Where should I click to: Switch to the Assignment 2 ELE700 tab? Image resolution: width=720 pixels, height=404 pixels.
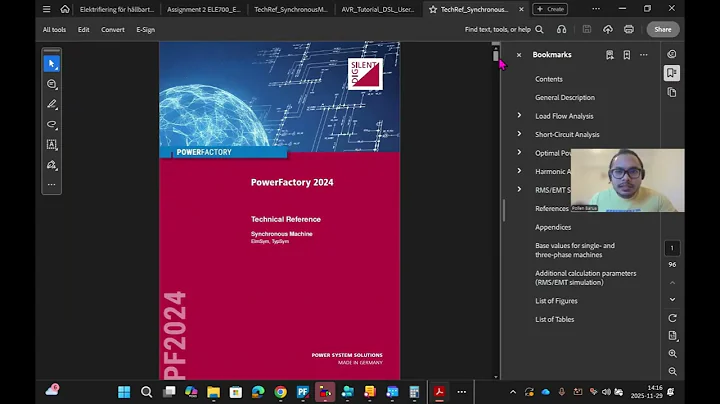[x=203, y=9]
